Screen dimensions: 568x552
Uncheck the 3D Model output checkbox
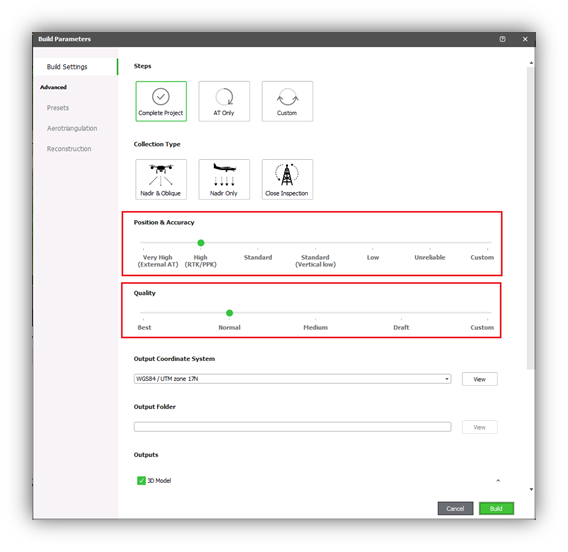(x=141, y=481)
